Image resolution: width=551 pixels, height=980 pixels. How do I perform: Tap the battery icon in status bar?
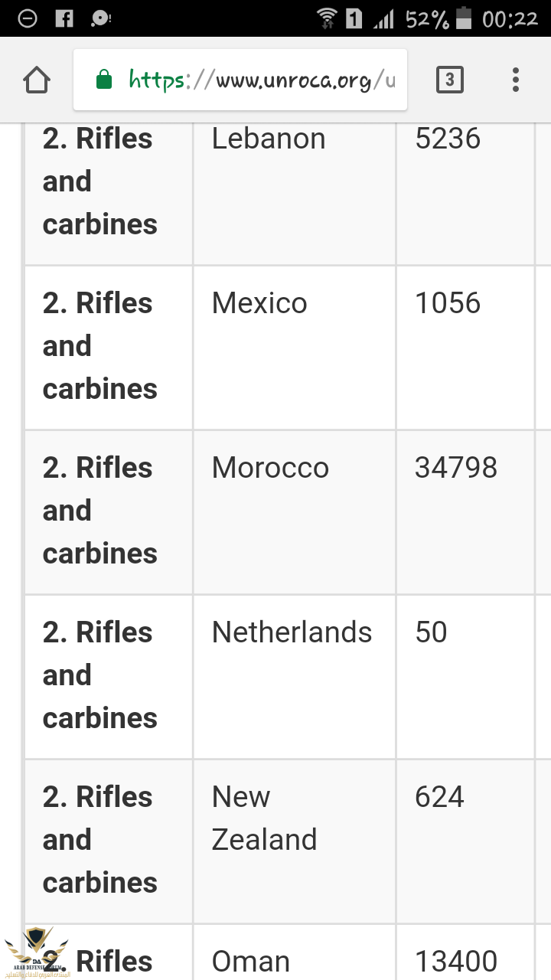464,18
